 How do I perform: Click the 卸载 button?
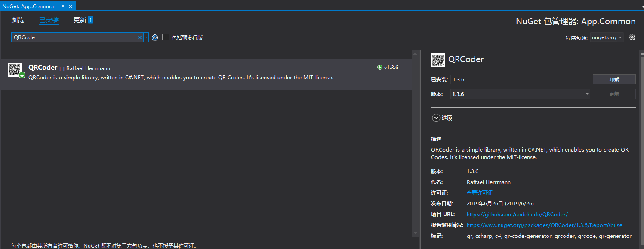point(614,79)
